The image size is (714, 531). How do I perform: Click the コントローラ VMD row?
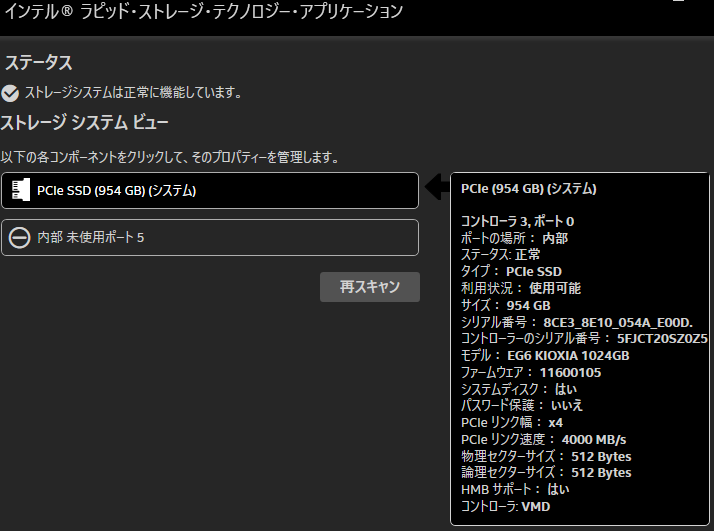(505, 507)
